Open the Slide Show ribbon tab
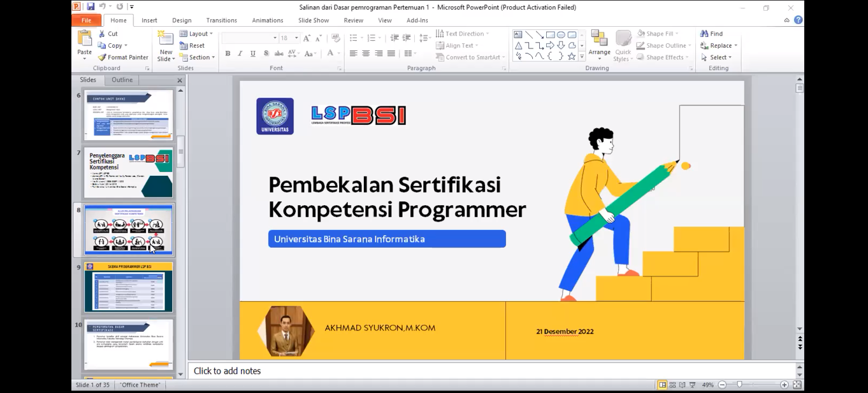This screenshot has height=393, width=868. click(314, 20)
